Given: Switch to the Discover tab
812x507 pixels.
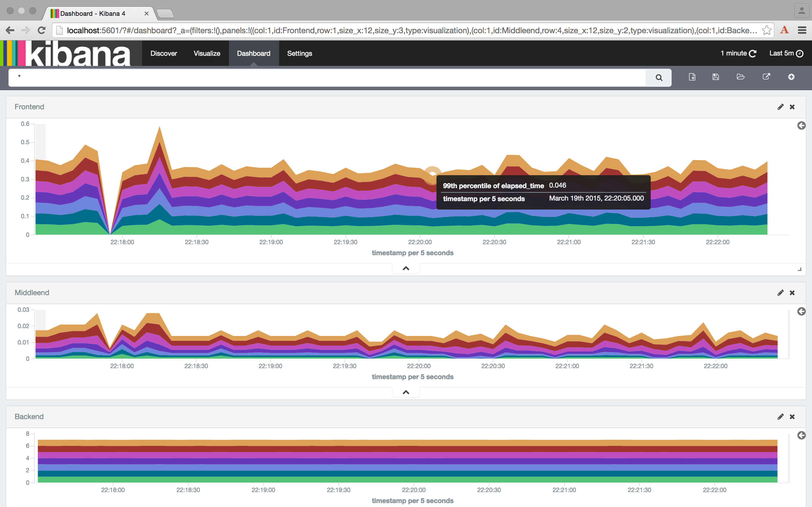Looking at the screenshot, I should click(164, 53).
